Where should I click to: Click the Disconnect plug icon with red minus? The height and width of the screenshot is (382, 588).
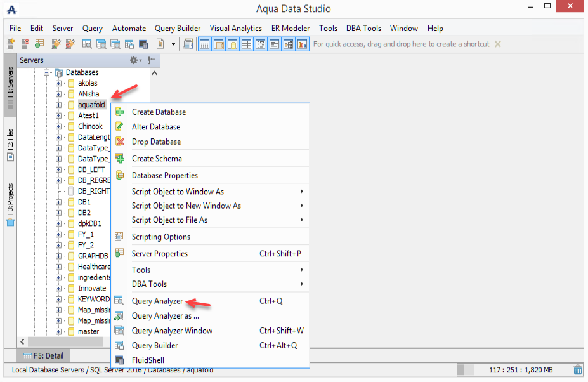point(70,44)
